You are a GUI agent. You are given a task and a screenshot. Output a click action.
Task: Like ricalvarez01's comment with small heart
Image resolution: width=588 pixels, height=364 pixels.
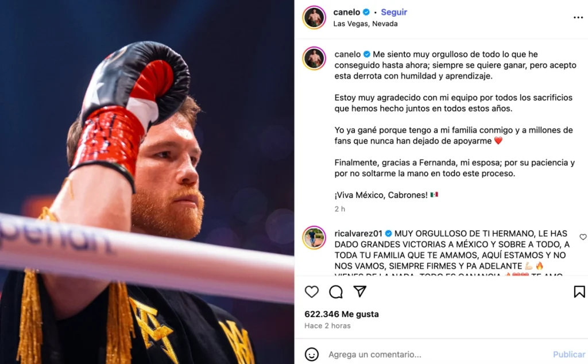pyautogui.click(x=583, y=237)
